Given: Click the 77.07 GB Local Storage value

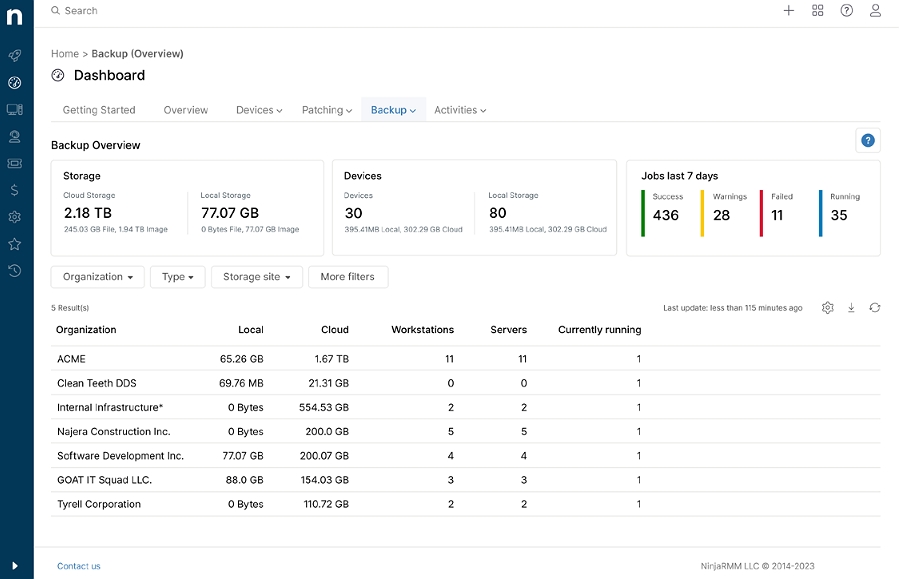Looking at the screenshot, I should (230, 213).
